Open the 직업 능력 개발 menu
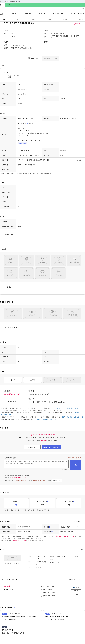The height and width of the screenshot is (644, 85). pyautogui.click(x=58, y=14)
